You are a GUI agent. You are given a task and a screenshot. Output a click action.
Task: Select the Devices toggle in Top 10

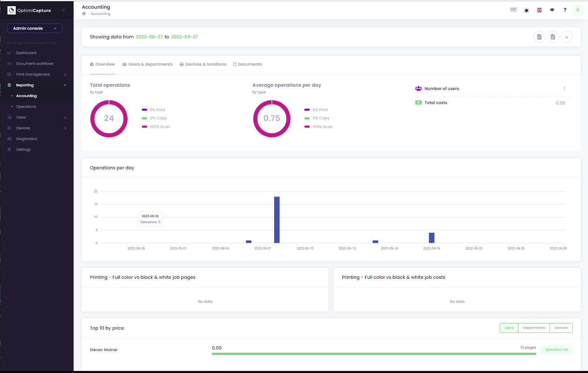coord(561,328)
